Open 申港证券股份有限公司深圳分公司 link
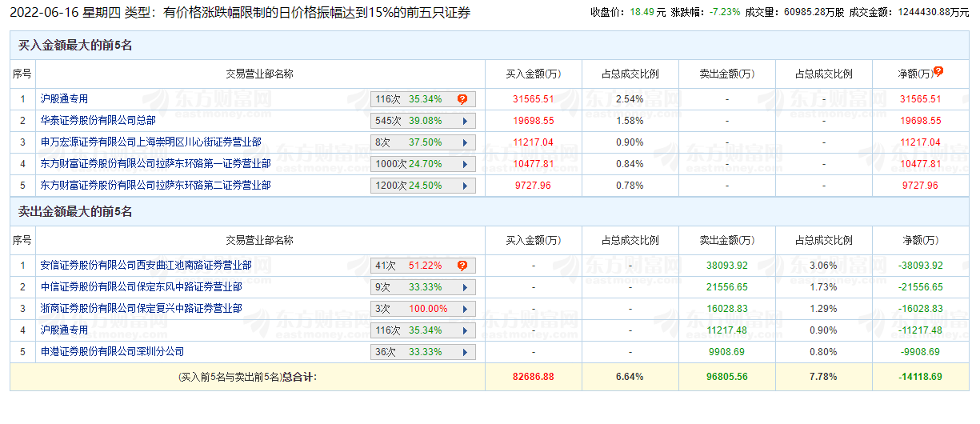The width and height of the screenshot is (980, 424). click(x=112, y=352)
